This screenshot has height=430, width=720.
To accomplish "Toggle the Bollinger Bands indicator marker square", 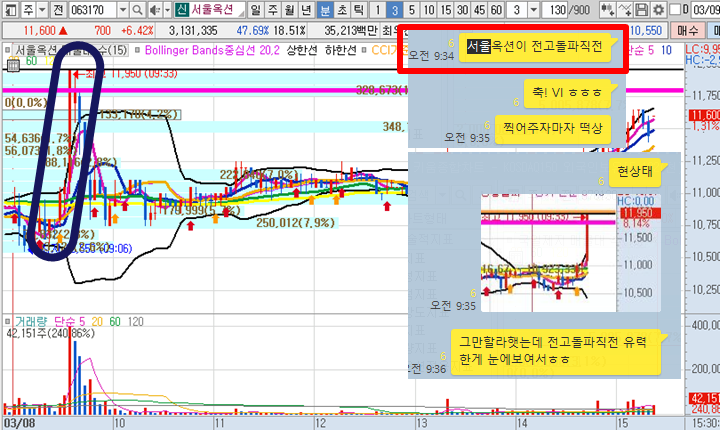I will (x=137, y=50).
